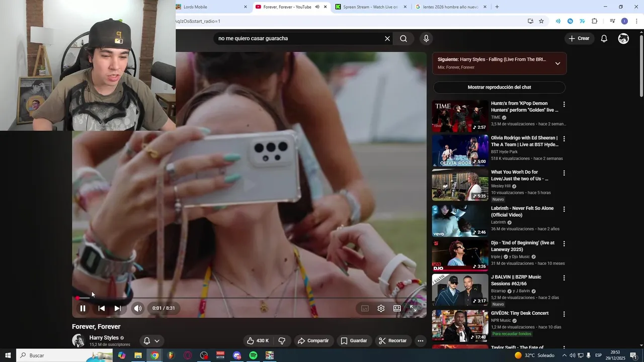The image size is (644, 362).
Task: Toggle theater mode in video player
Action: click(x=397, y=308)
